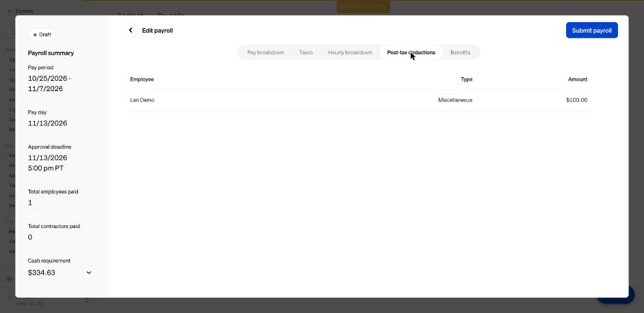Click the Edit payroll title
Image resolution: width=644 pixels, height=313 pixels.
[157, 30]
